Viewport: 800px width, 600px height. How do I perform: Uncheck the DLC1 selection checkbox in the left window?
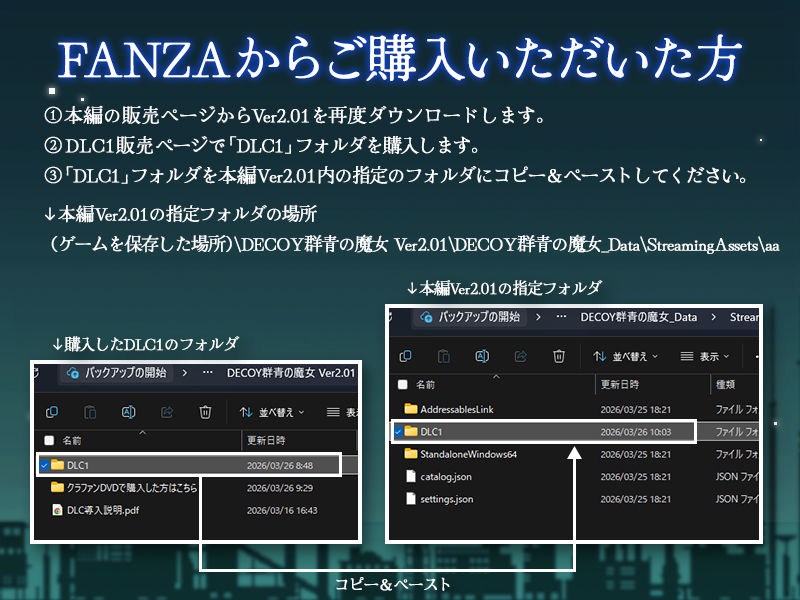(x=46, y=464)
